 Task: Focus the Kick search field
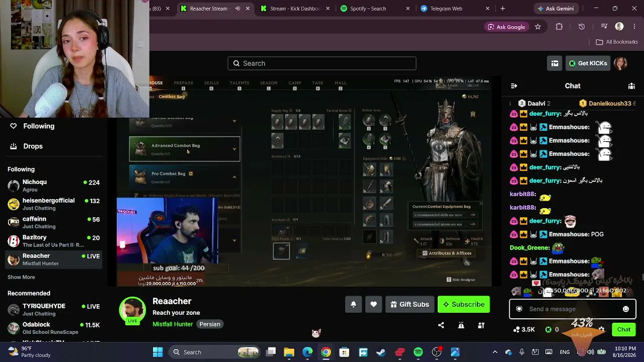[x=322, y=63]
